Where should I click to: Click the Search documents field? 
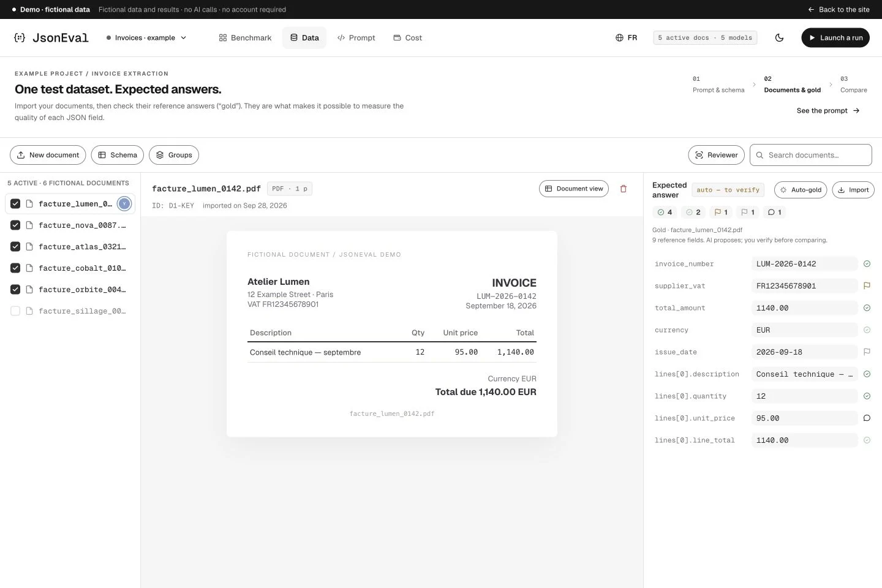[x=811, y=155]
